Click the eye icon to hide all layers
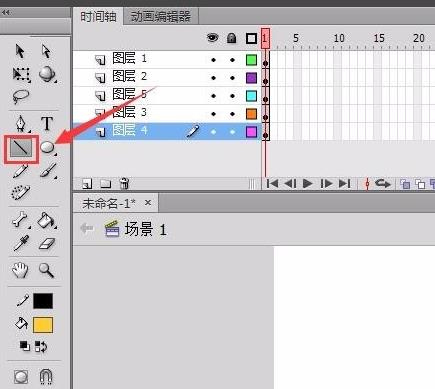The image size is (435, 389). click(x=212, y=38)
